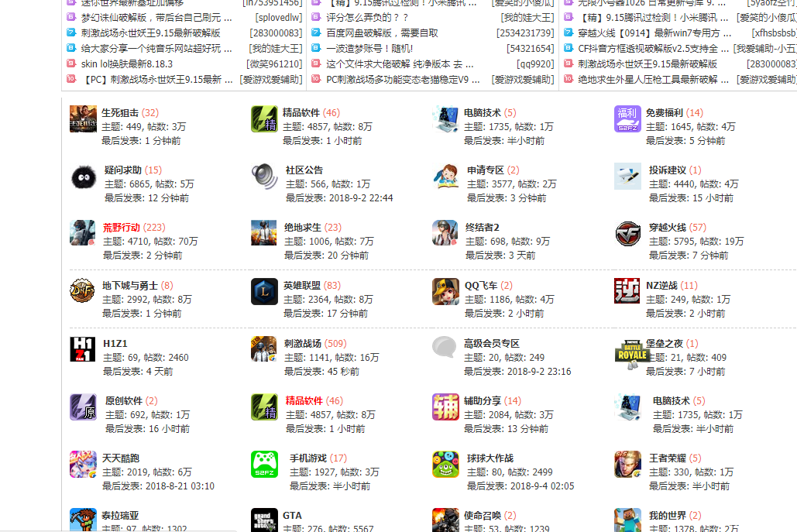The width and height of the screenshot is (797, 532).
Task: Open thread 梦幻诛仙破解版,带后台自己刷元
Action: point(156,18)
